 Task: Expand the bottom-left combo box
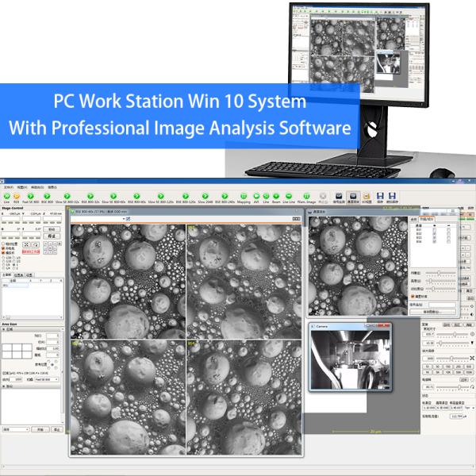coord(16,429)
